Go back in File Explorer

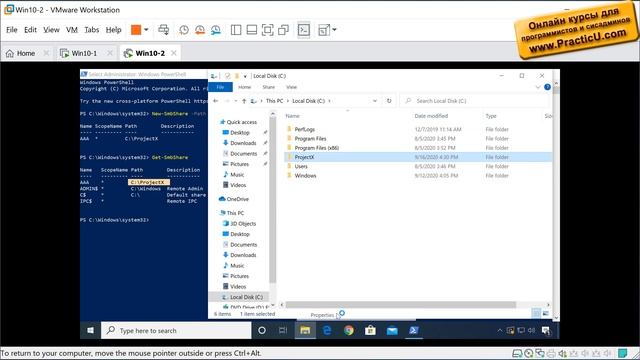click(216, 101)
